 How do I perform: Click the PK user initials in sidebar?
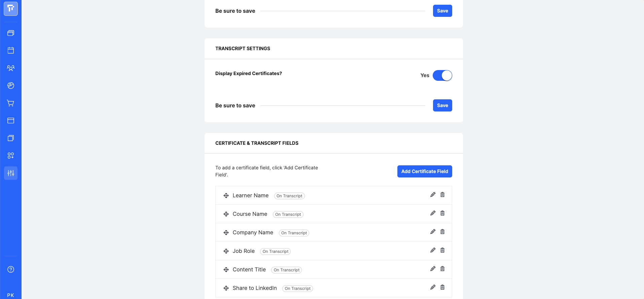11,295
